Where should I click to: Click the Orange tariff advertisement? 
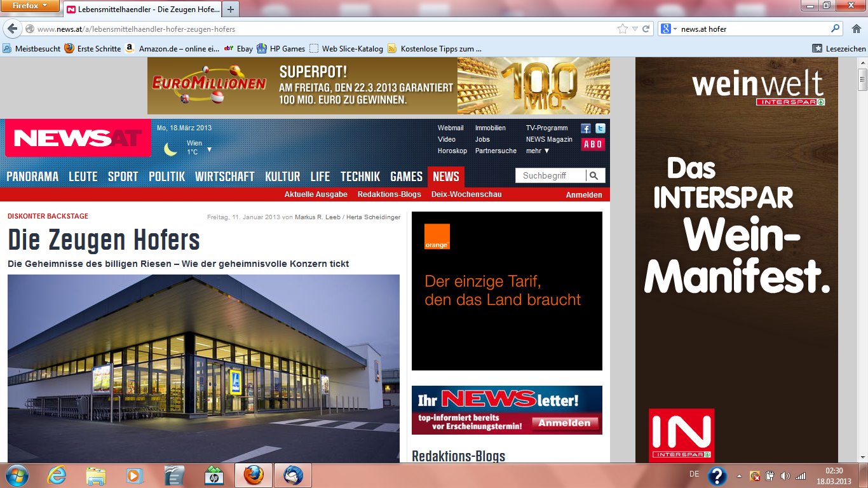tap(507, 291)
